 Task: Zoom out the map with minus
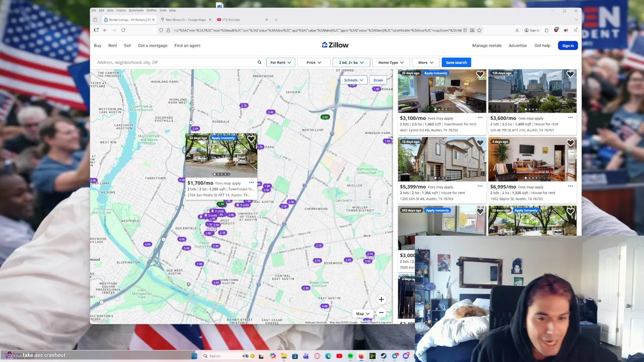click(381, 313)
